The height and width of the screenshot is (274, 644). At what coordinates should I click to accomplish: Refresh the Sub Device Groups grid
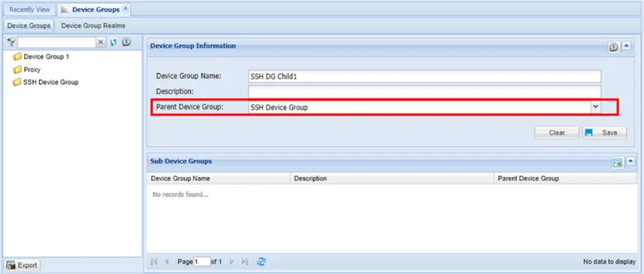click(261, 262)
